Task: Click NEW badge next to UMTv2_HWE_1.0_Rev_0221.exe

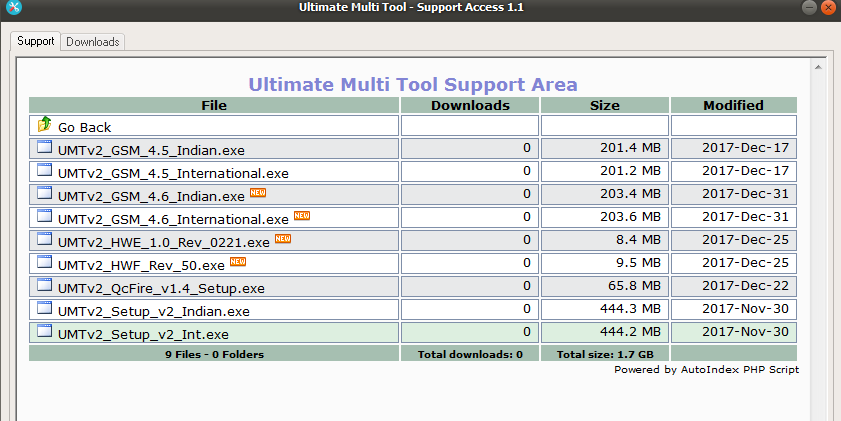Action: click(x=283, y=239)
